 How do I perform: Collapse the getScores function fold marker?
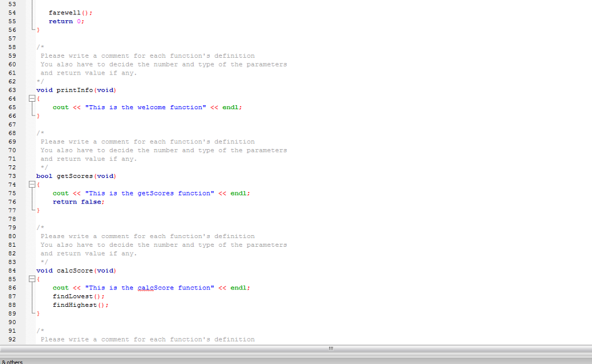(x=32, y=185)
